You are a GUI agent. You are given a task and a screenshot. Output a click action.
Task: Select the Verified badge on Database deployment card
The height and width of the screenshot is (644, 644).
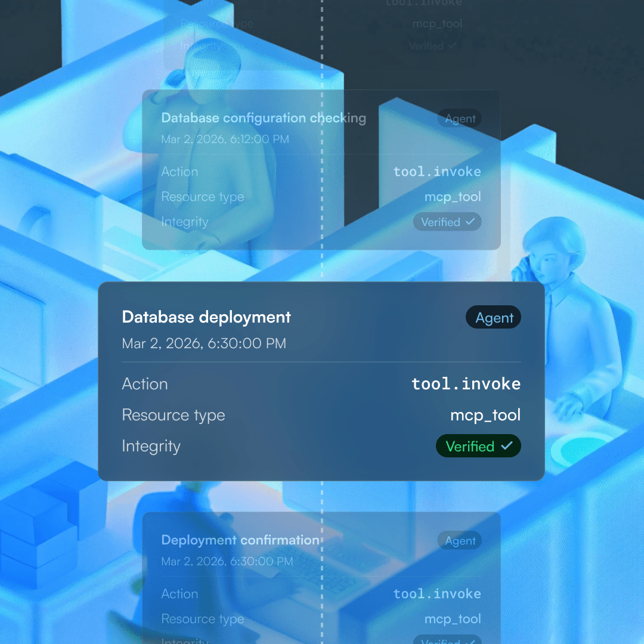(x=478, y=446)
